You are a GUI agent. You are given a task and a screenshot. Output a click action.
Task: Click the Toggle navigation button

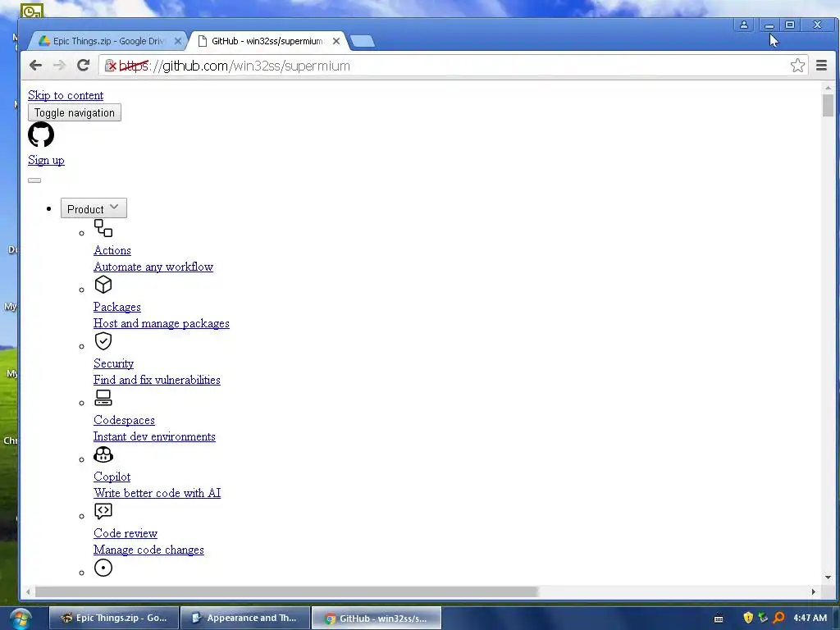click(75, 112)
